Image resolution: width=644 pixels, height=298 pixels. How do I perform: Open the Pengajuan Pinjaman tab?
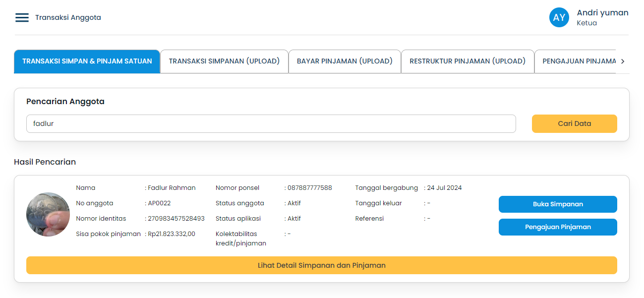click(x=578, y=61)
